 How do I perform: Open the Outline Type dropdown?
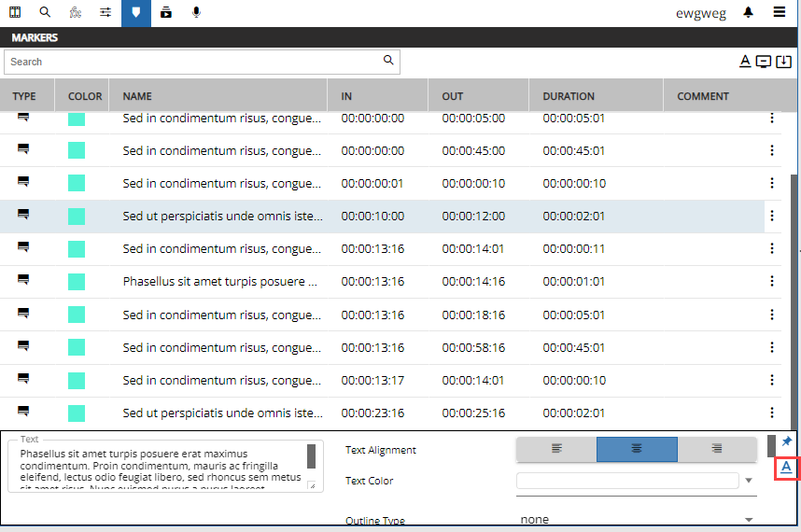coord(749,520)
